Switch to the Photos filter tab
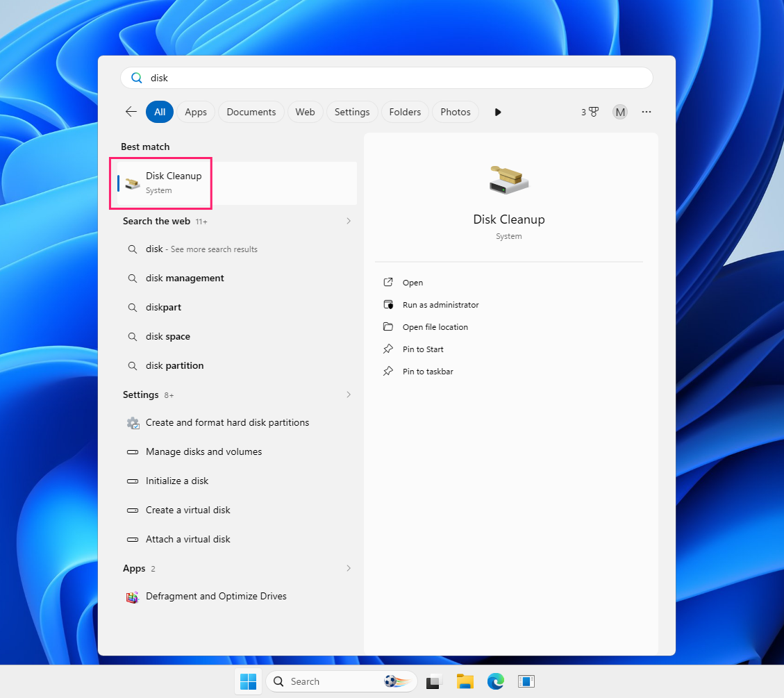Image resolution: width=784 pixels, height=698 pixels. pos(456,112)
